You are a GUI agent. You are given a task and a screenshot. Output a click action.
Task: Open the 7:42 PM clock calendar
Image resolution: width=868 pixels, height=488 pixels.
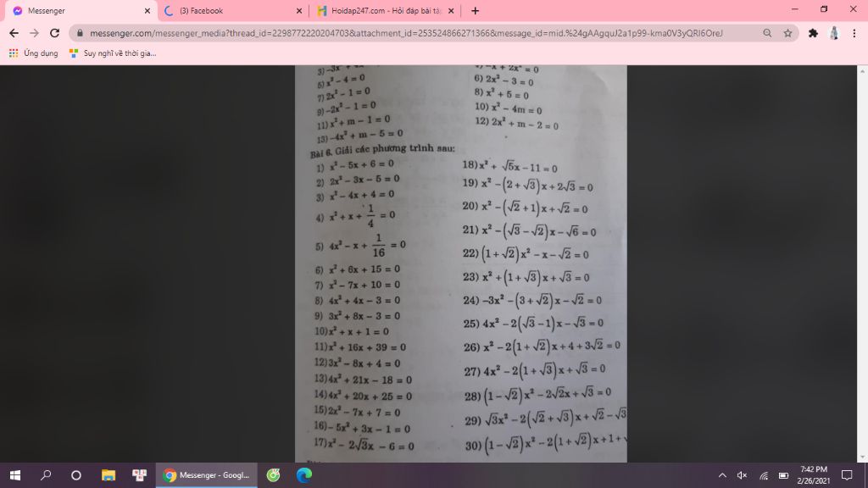813,475
